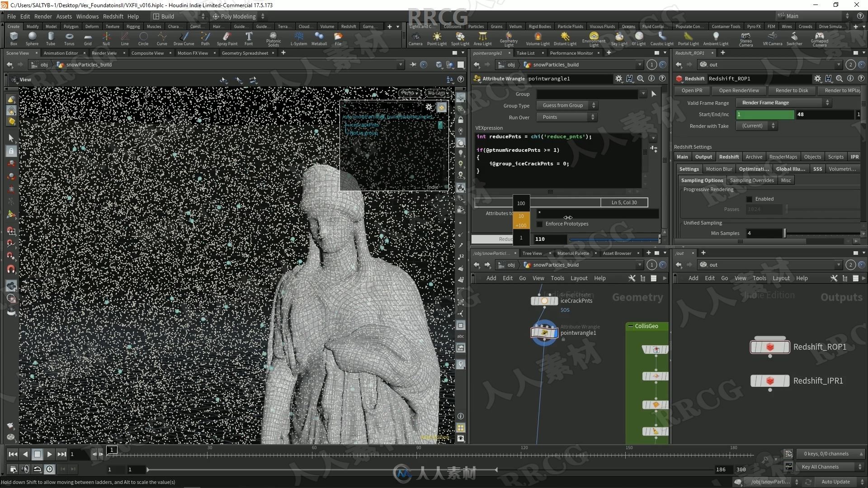Click the Pyro FX toolbar icon
868x488 pixels.
tap(753, 26)
